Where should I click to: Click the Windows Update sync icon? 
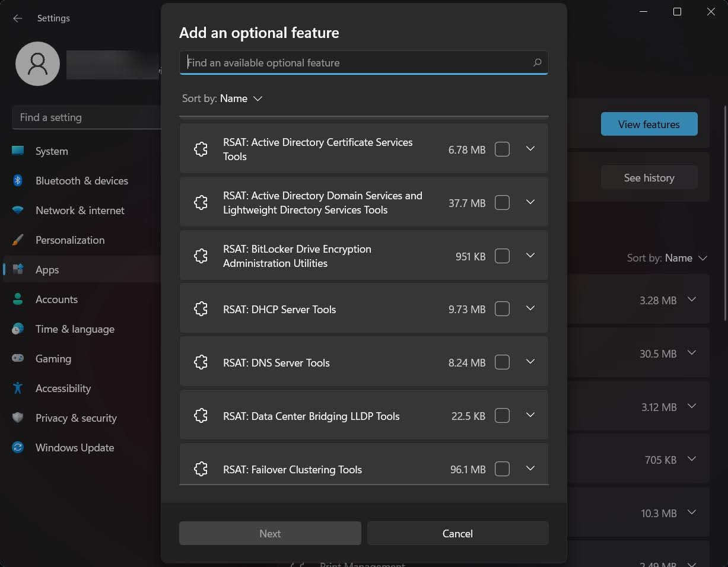[x=18, y=448]
